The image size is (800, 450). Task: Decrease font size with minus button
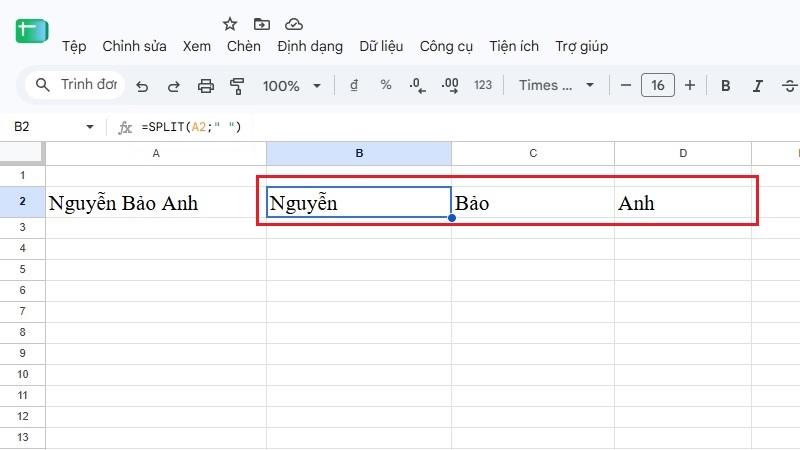coord(626,85)
